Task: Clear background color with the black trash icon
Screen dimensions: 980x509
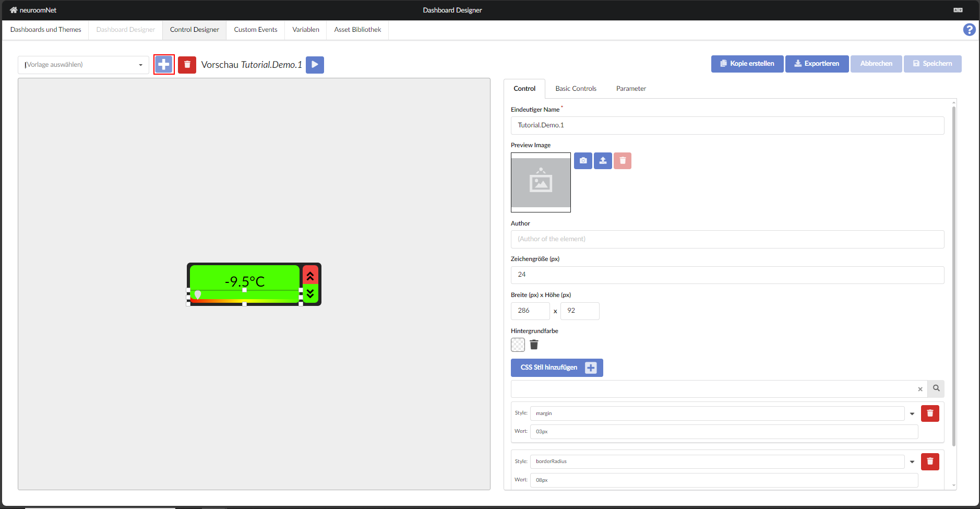Action: tap(534, 345)
